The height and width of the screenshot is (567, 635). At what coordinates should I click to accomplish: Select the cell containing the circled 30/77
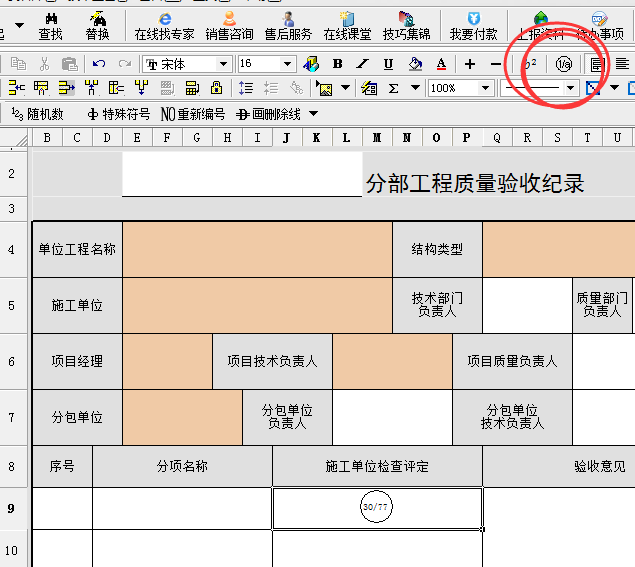point(377,508)
